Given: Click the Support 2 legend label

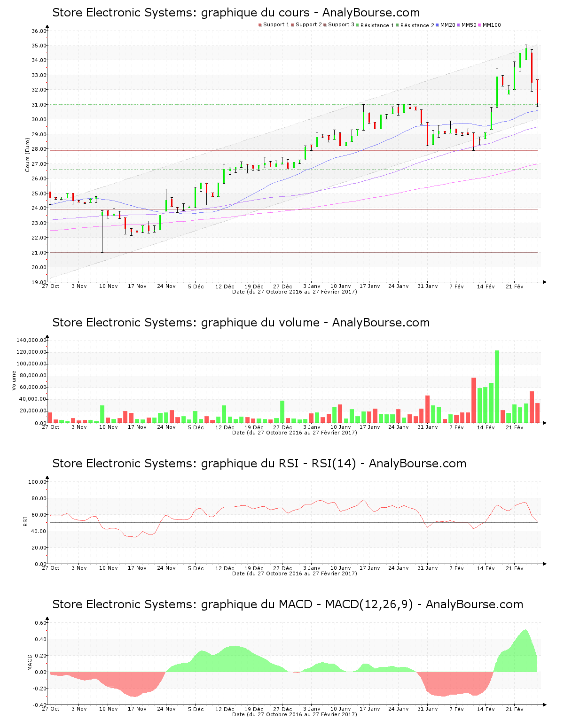Looking at the screenshot, I should pos(309,24).
